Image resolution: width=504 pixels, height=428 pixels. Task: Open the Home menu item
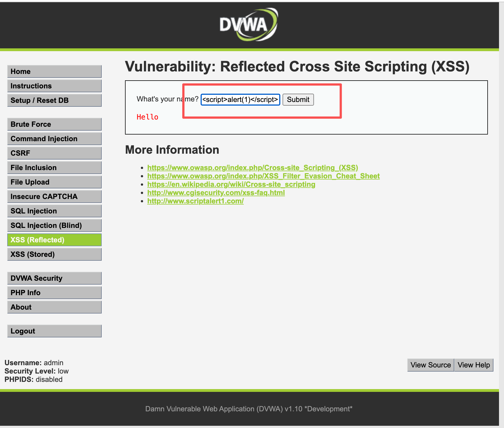(54, 71)
